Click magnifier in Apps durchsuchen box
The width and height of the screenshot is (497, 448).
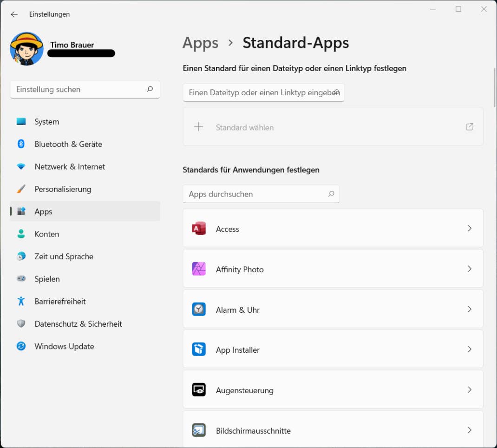click(331, 194)
